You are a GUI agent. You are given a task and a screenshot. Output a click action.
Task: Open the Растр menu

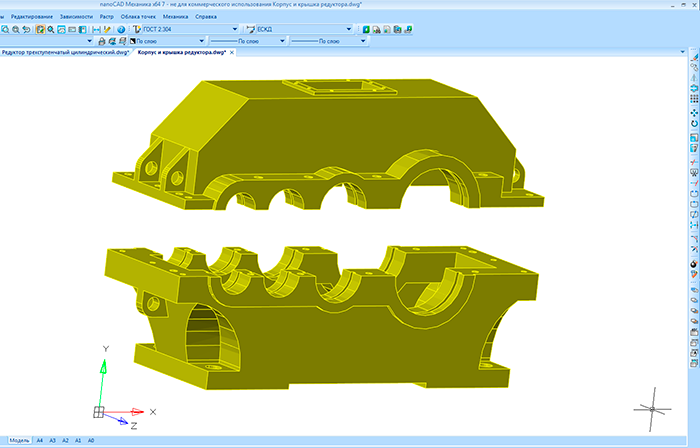(107, 17)
